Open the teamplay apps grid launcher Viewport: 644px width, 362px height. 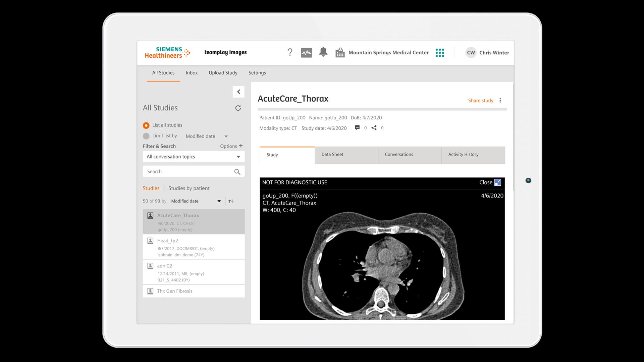440,52
